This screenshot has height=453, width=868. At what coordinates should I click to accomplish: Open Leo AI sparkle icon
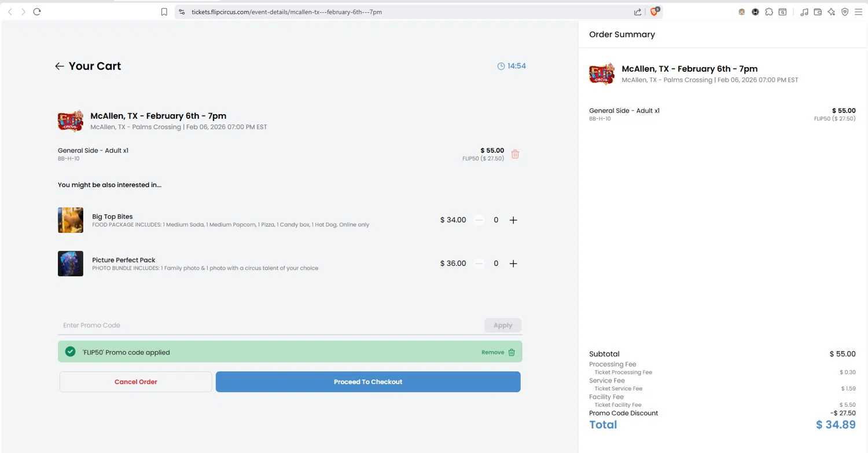coord(832,12)
